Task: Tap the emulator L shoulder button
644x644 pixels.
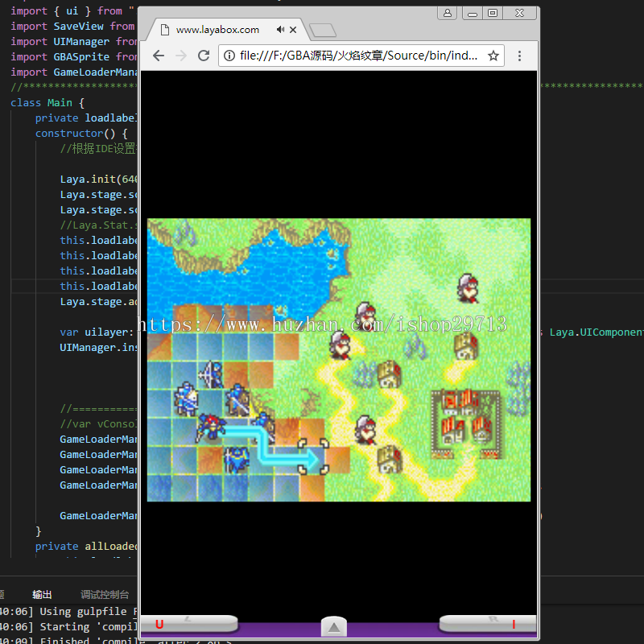Action: point(189,623)
